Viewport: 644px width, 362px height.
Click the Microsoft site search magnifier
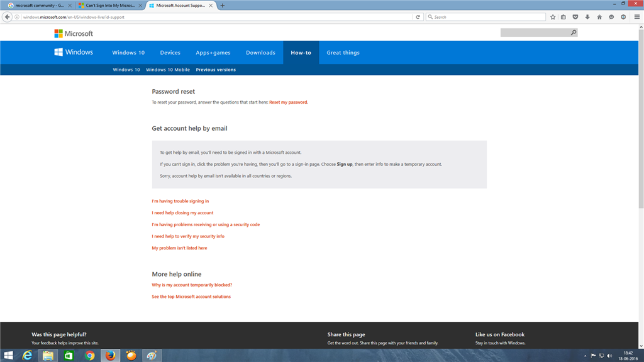point(574,33)
